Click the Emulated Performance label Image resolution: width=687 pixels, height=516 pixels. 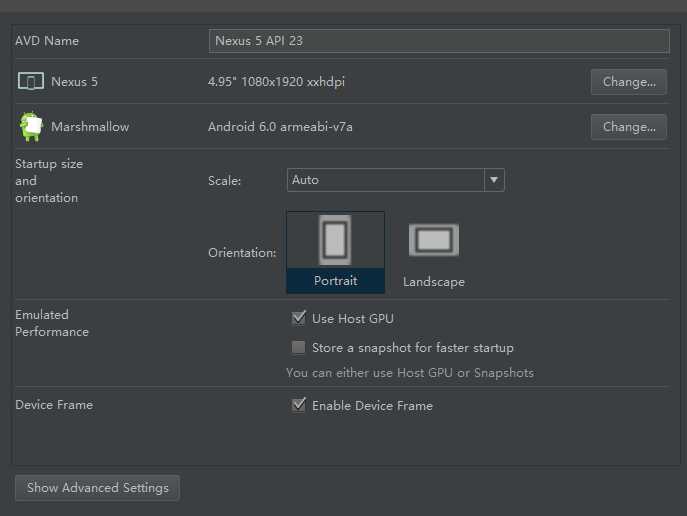[x=52, y=323]
